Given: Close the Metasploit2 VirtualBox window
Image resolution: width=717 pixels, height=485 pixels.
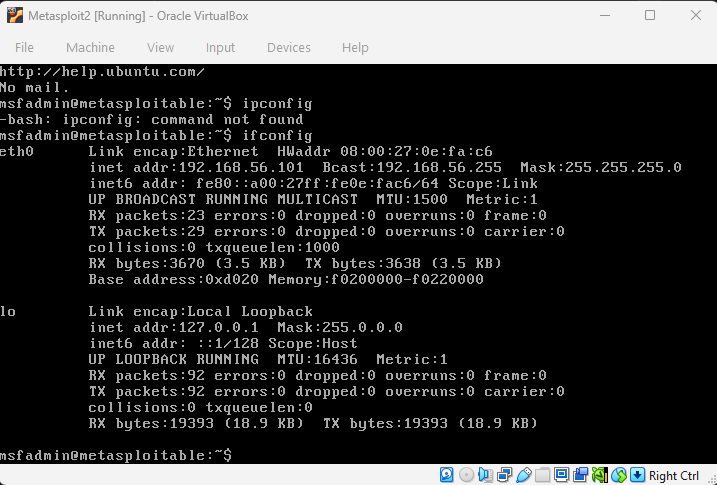Looking at the screenshot, I should 696,16.
